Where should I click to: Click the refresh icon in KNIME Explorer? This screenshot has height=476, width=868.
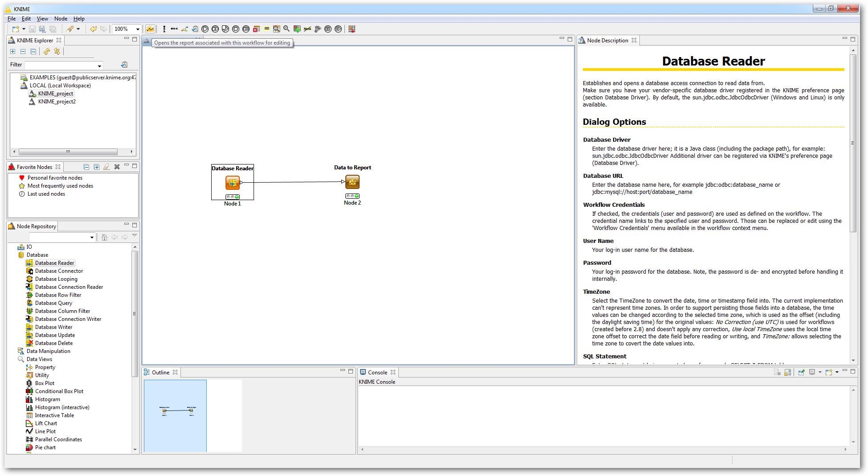47,52
